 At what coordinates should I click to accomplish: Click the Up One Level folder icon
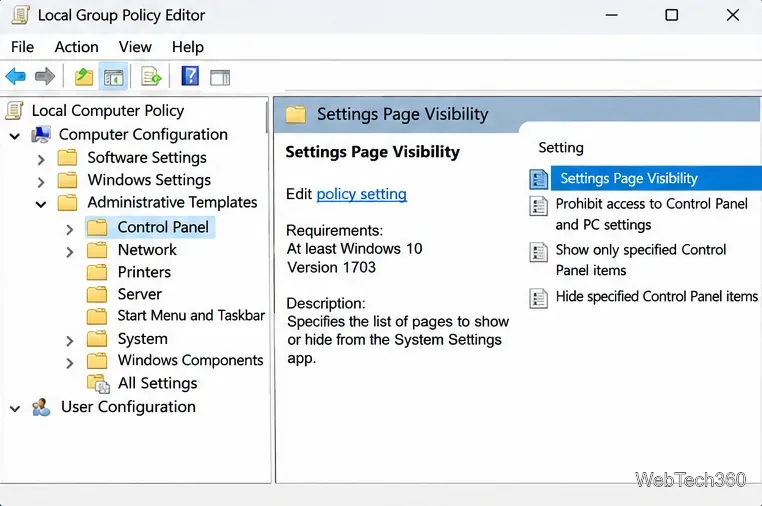[84, 77]
